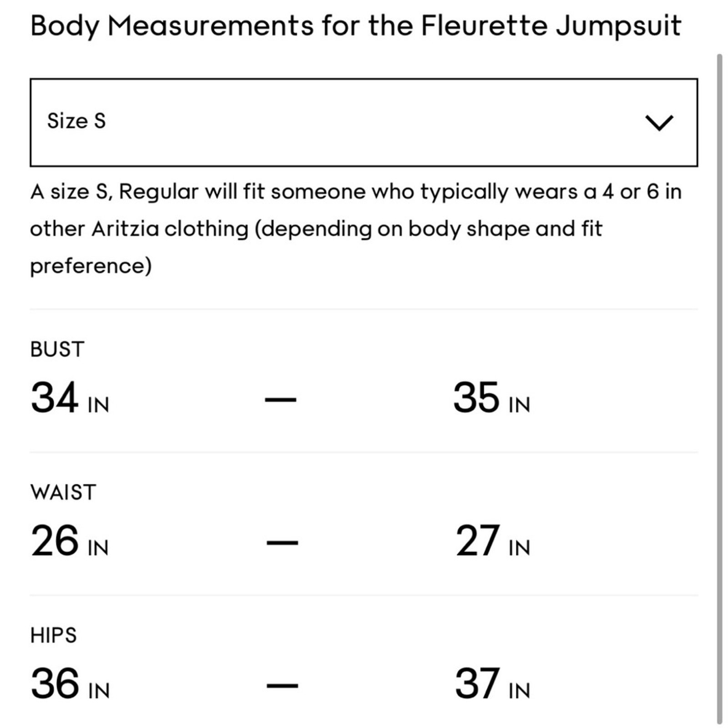The width and height of the screenshot is (728, 728).
Task: Click the dash between waist values
Action: 282,542
